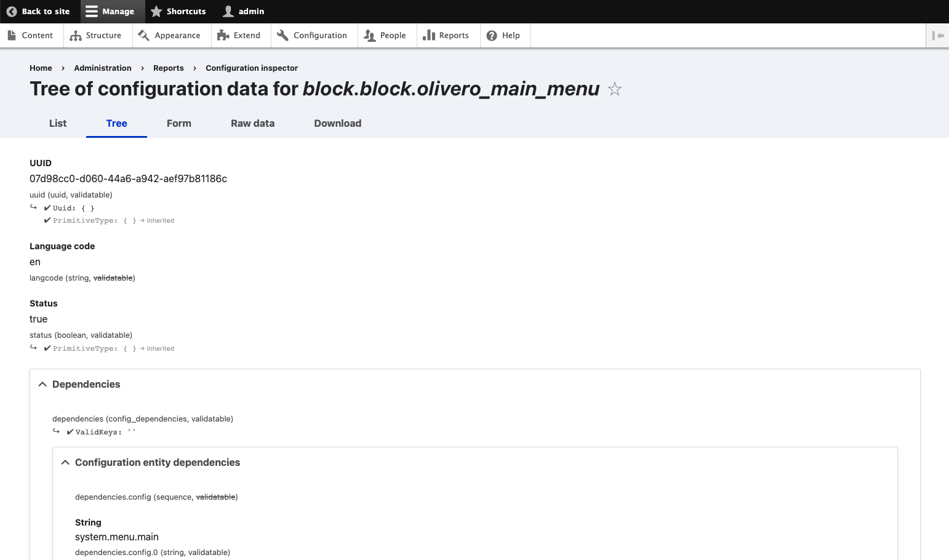Collapse the Dependencies section
949x560 pixels.
(x=86, y=384)
